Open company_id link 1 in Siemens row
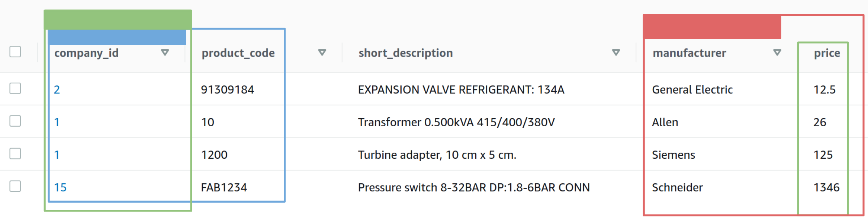This screenshot has height=219, width=868. pyautogui.click(x=57, y=155)
